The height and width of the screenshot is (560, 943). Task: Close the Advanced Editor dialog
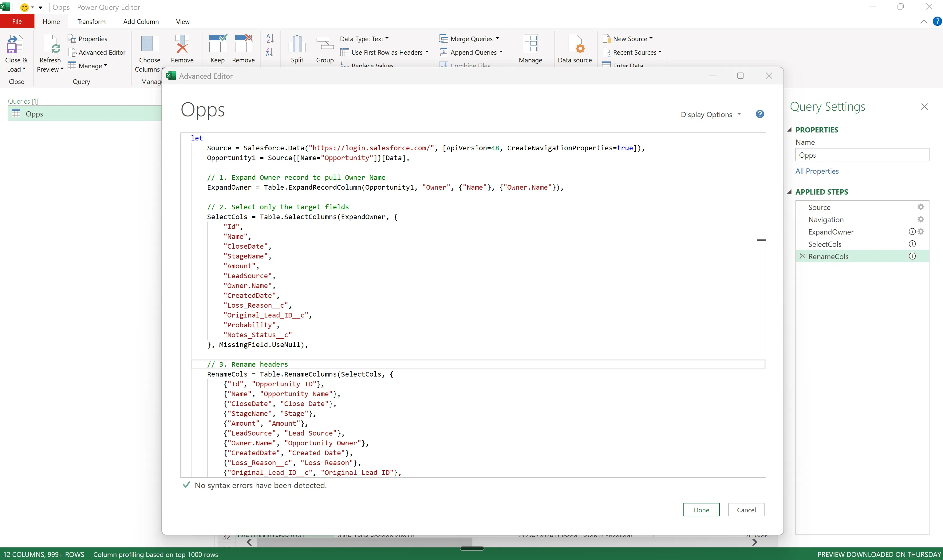[769, 76]
